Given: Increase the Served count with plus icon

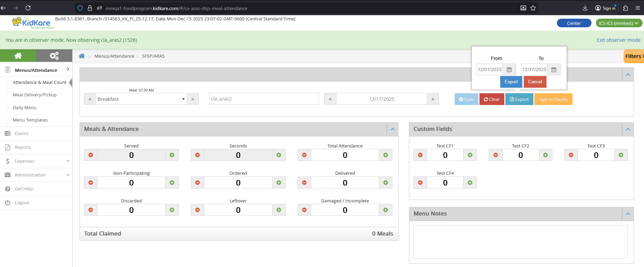Looking at the screenshot, I should [x=172, y=155].
